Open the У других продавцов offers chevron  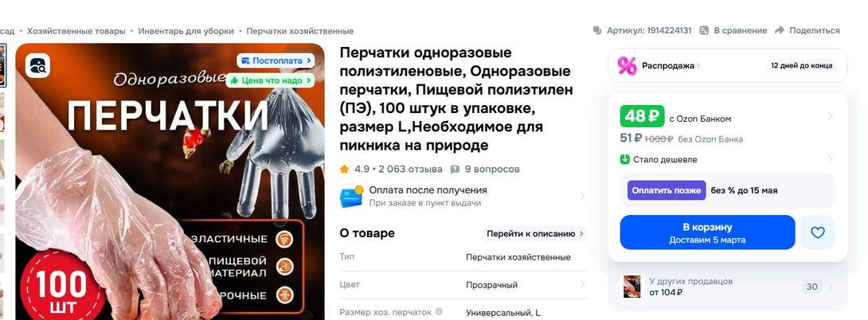click(830, 287)
